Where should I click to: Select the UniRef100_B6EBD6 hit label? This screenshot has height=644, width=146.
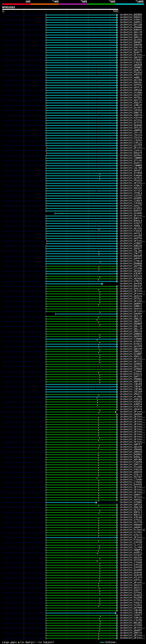pyautogui.click(x=131, y=15)
